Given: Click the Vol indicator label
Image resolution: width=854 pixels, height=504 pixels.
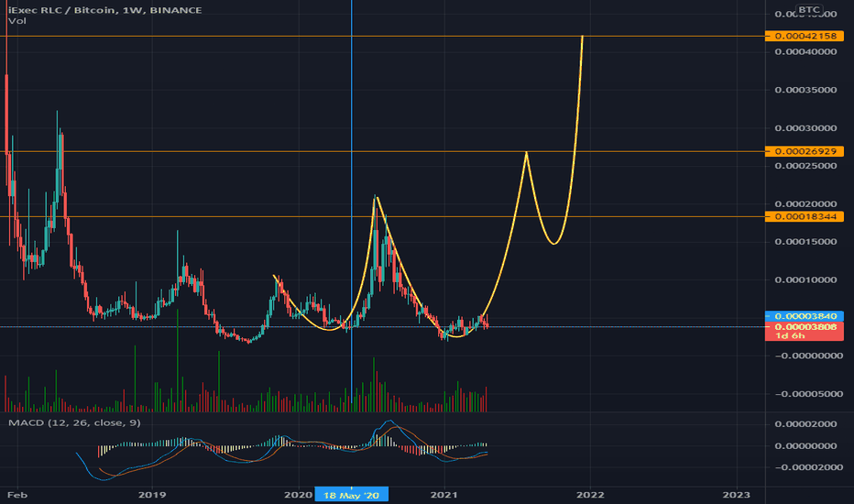Looking at the screenshot, I should (x=16, y=21).
